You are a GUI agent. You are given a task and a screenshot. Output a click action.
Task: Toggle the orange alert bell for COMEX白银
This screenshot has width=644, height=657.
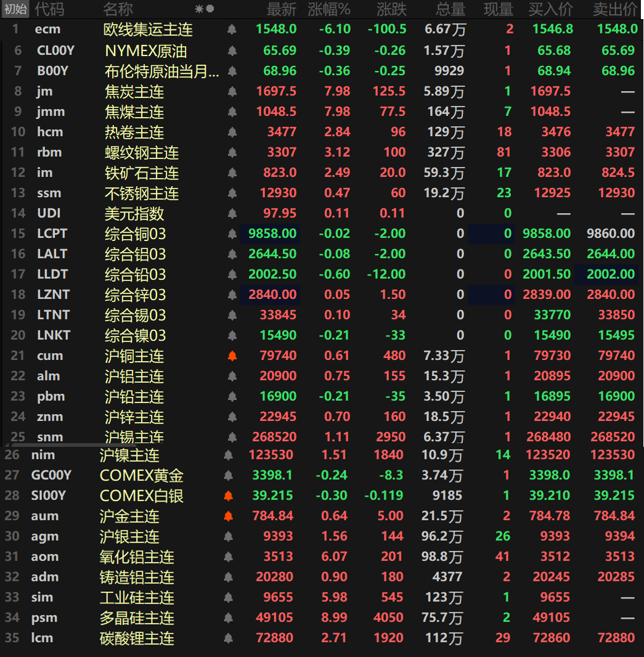pyautogui.click(x=228, y=496)
